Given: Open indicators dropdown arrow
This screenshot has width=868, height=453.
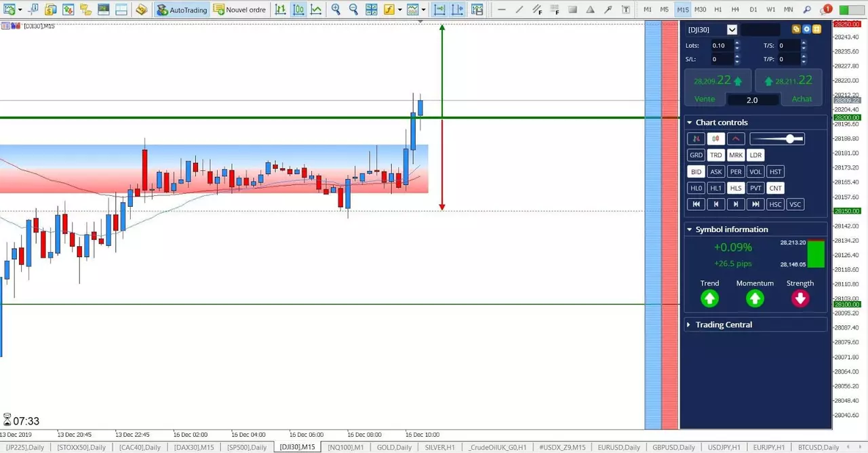Looking at the screenshot, I should pyautogui.click(x=400, y=10).
